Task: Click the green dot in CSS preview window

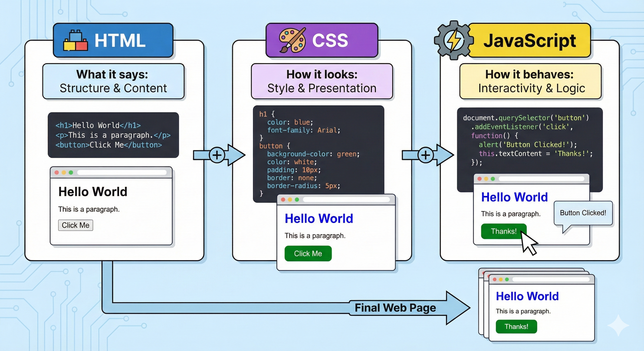Action: (x=297, y=199)
